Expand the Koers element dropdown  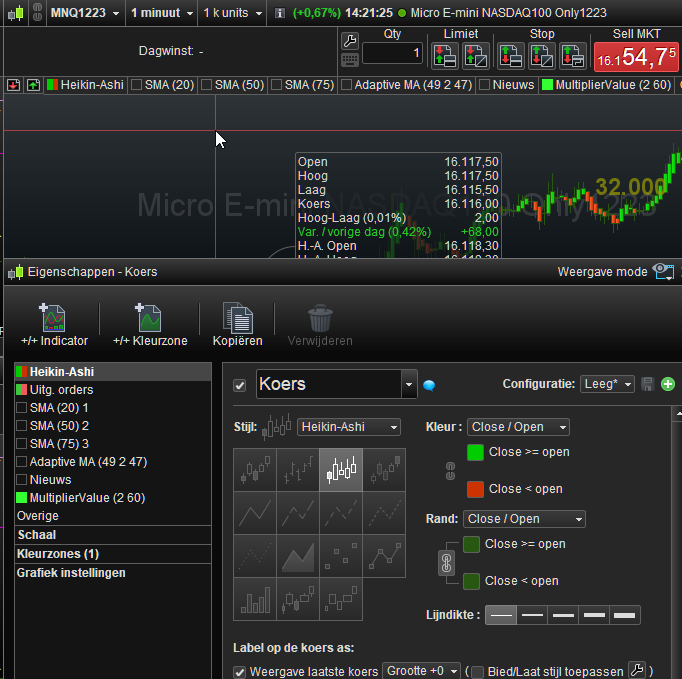coord(409,384)
